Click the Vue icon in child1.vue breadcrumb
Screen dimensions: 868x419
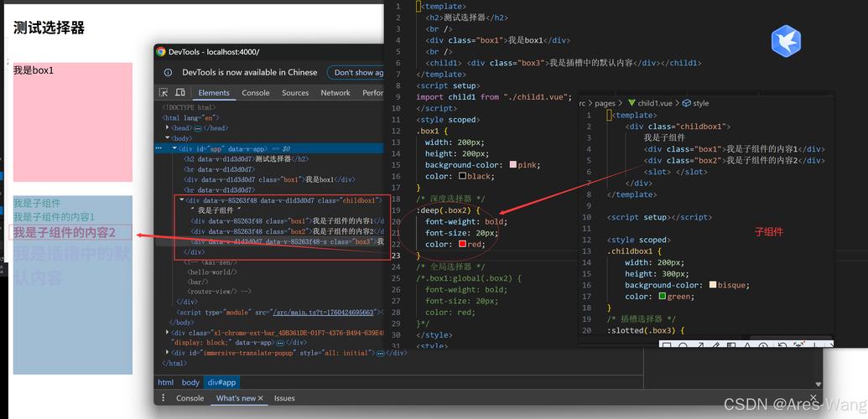pos(631,103)
